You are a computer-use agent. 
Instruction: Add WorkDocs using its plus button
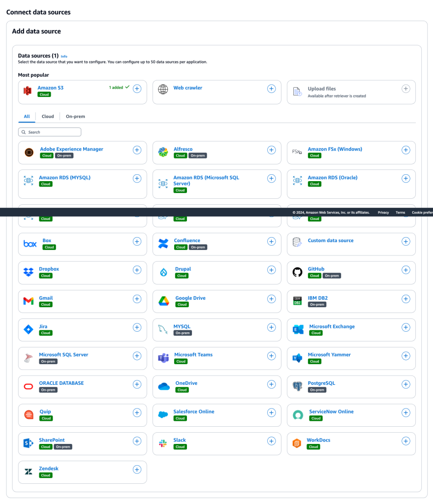pos(406,441)
